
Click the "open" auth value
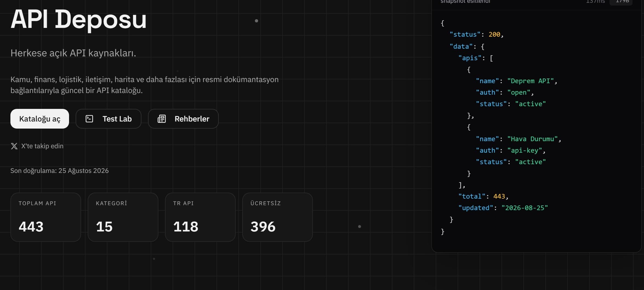tap(519, 92)
